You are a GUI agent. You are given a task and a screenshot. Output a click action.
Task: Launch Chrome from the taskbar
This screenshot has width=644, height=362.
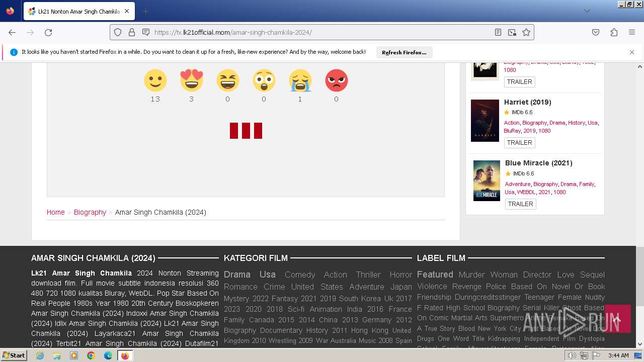(x=91, y=355)
